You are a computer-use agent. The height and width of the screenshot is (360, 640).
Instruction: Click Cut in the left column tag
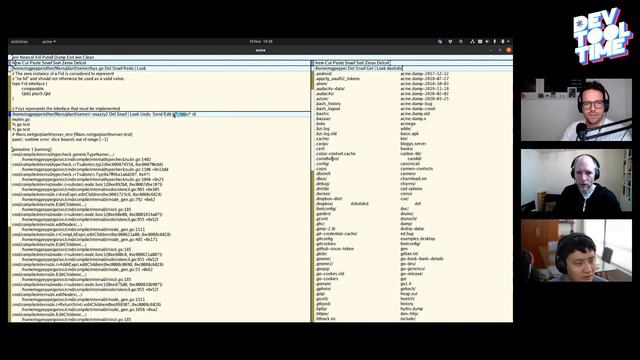pos(26,63)
